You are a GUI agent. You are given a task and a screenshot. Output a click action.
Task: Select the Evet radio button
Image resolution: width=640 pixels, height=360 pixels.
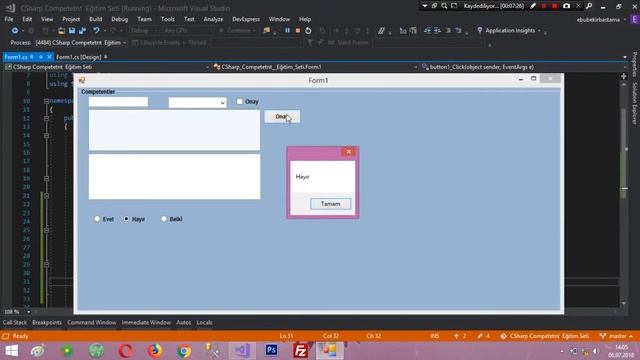pyautogui.click(x=97, y=219)
